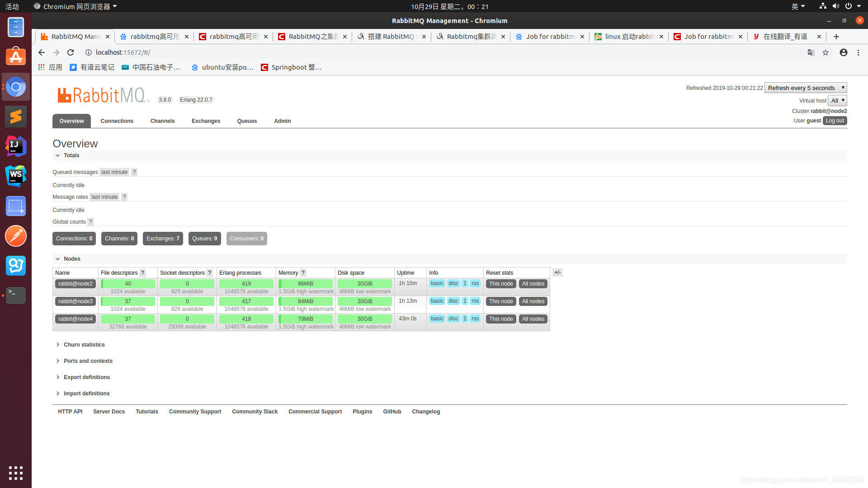Click the rabbit@node2 memory bar 86MiB
Viewport: 868px width, 488px height.
pyautogui.click(x=306, y=284)
